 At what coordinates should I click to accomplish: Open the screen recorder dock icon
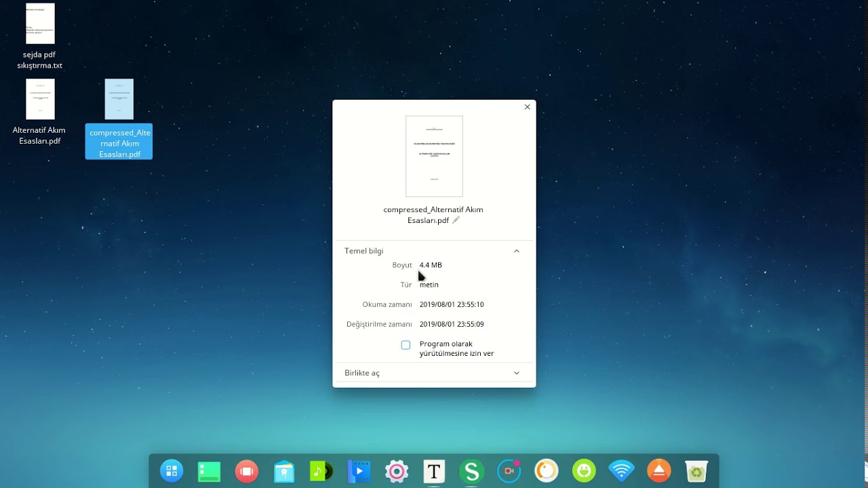509,471
